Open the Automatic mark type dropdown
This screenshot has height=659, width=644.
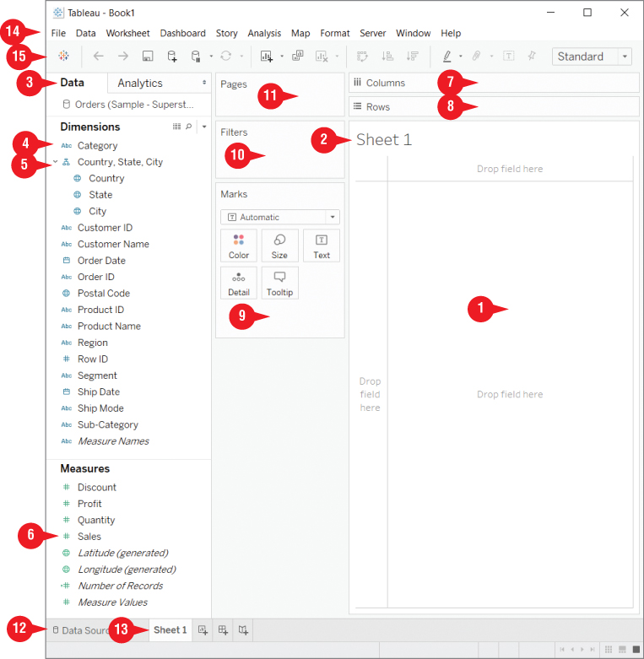pos(333,218)
